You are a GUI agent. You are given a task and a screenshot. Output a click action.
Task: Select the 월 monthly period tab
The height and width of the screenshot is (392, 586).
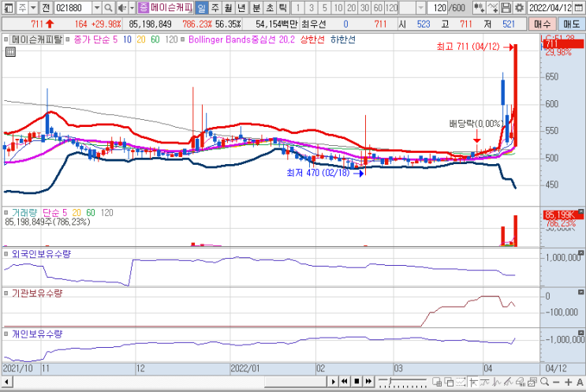(x=229, y=7)
